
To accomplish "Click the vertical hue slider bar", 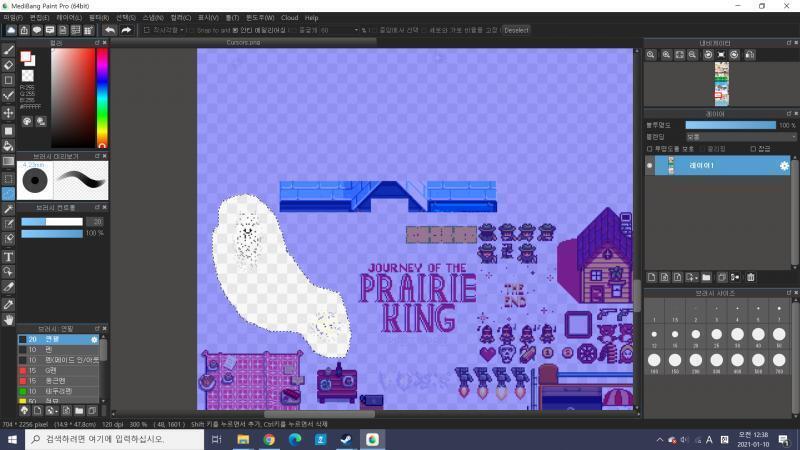I will (x=102, y=98).
